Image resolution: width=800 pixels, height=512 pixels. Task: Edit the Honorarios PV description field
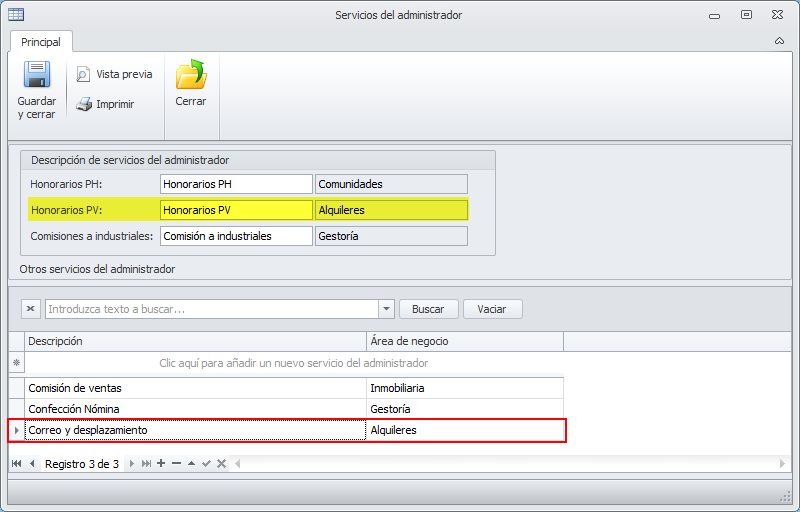(x=236, y=210)
